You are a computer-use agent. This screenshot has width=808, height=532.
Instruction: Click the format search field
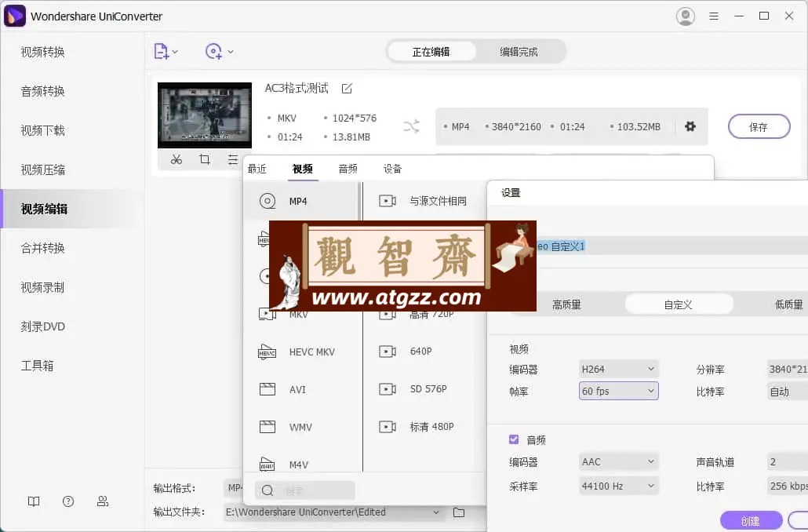pyautogui.click(x=305, y=490)
